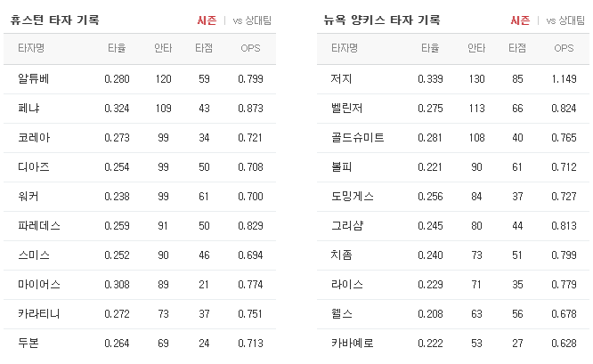Switch Houston table to vs 상대팀

click(252, 20)
